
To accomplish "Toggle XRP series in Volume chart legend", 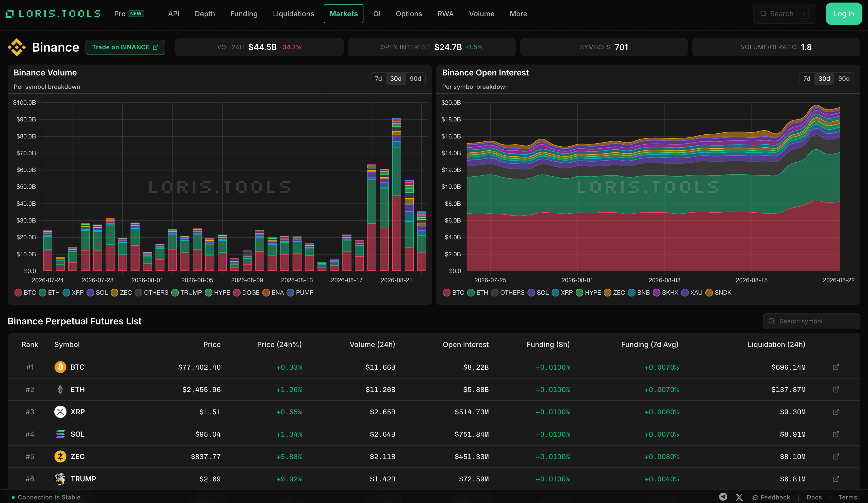I will [73, 293].
